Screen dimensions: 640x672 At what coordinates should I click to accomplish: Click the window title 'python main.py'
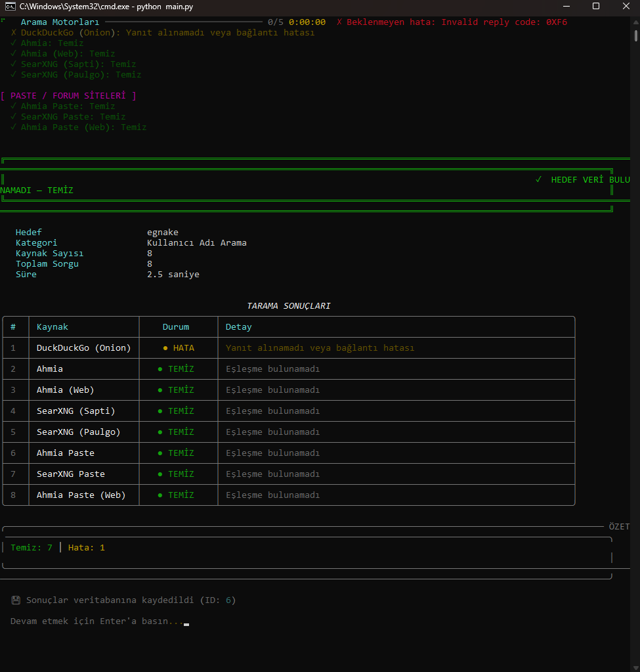pyautogui.click(x=165, y=7)
